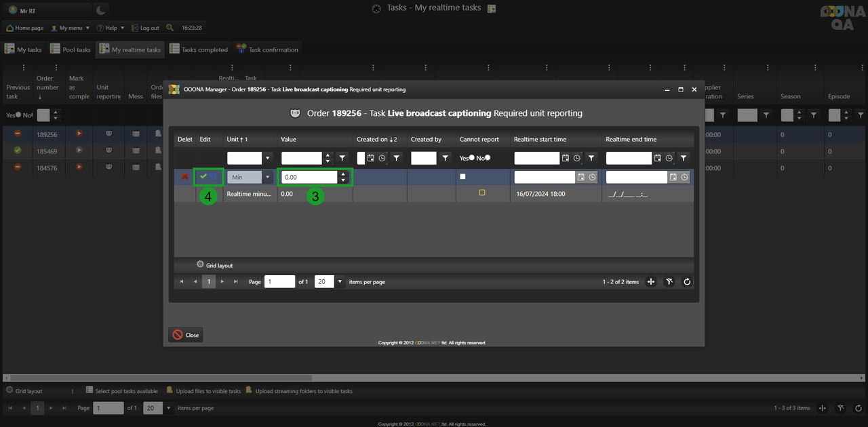Open clock picker for Realtime end time edit
This screenshot has width=868, height=427.
684,177
